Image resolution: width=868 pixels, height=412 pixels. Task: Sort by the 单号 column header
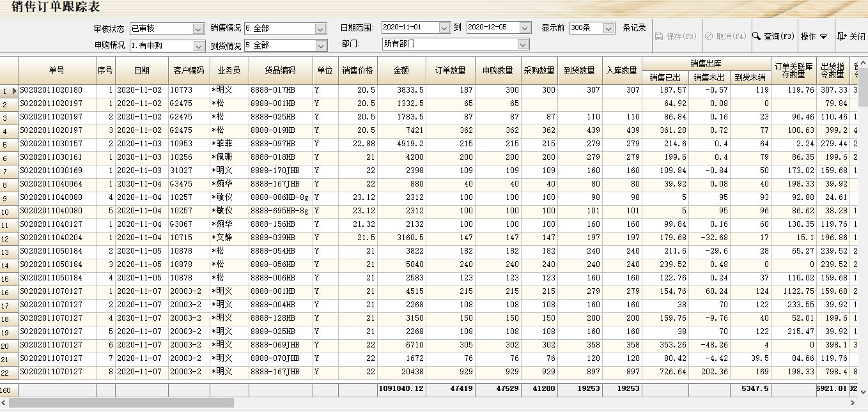(x=57, y=70)
